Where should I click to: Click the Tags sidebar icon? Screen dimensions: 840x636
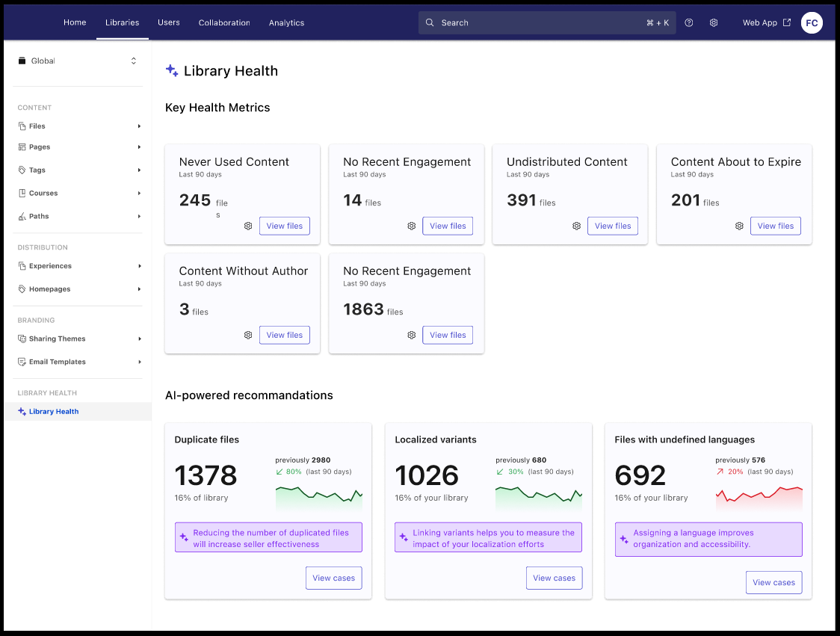22,170
